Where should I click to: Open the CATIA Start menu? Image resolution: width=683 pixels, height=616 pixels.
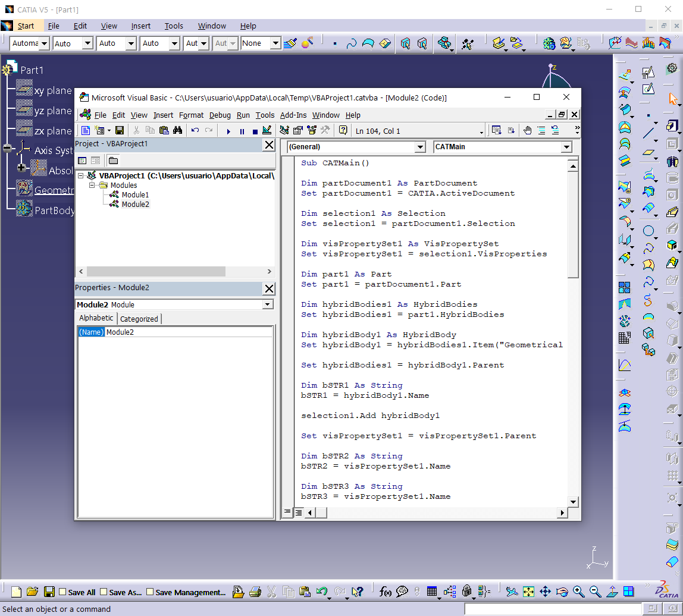tap(26, 26)
